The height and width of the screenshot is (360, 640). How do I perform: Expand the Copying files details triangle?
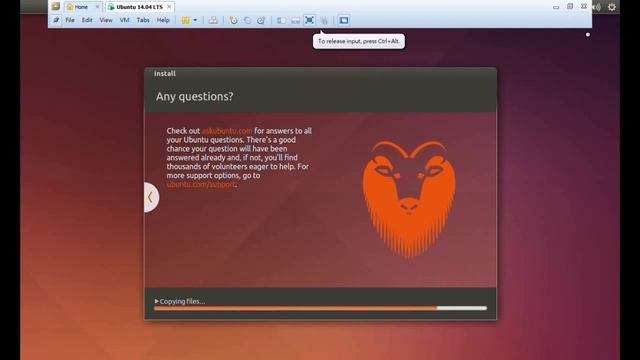coord(156,301)
